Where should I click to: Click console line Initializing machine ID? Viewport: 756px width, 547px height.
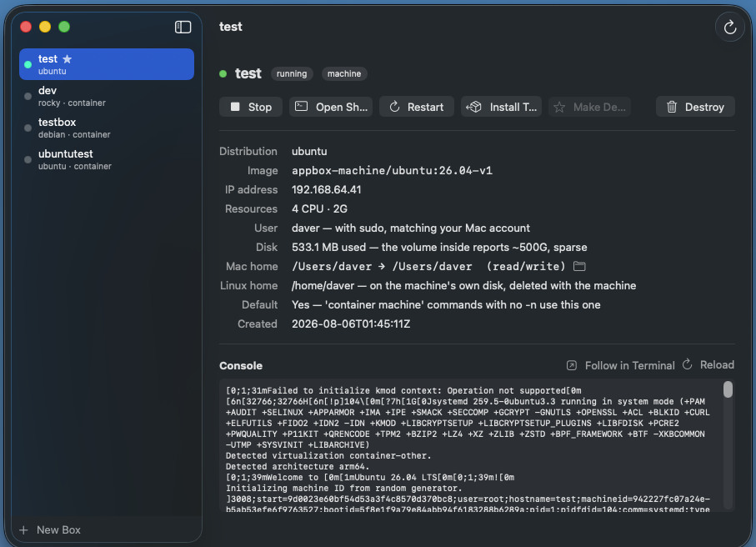(x=344, y=488)
